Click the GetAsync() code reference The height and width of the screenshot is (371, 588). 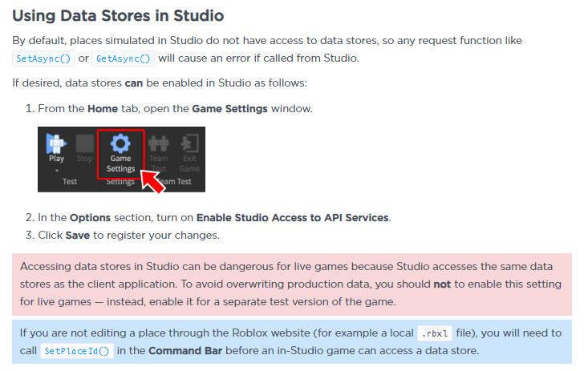pos(124,58)
